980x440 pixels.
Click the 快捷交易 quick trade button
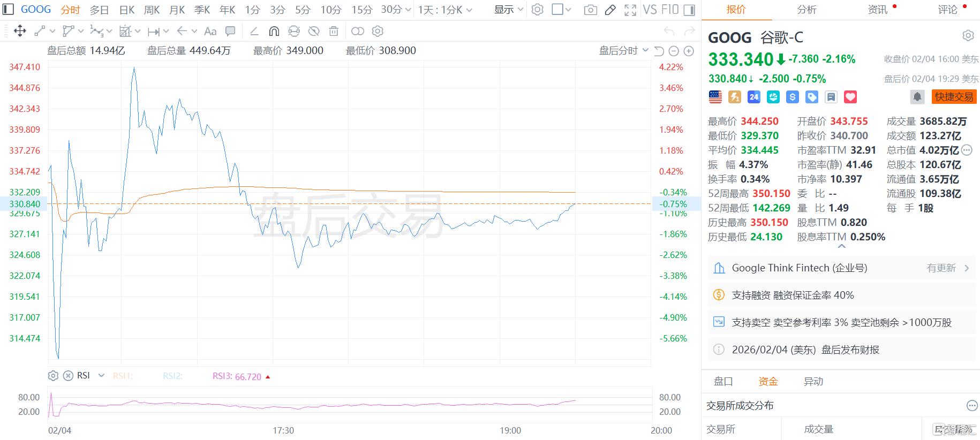point(954,97)
